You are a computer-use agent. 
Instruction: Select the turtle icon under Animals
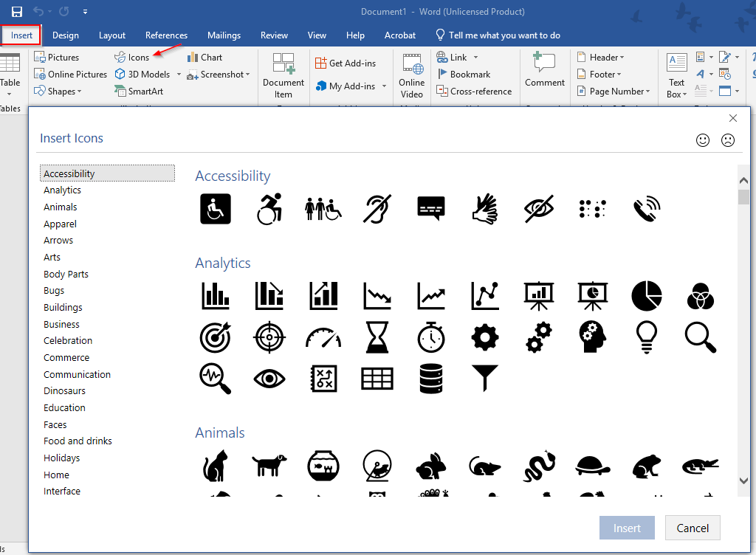[x=593, y=466]
